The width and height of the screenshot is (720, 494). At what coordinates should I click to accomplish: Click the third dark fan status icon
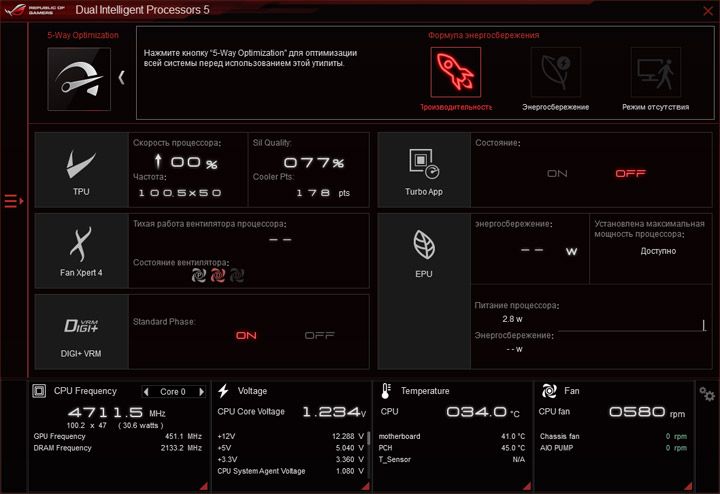pos(237,275)
